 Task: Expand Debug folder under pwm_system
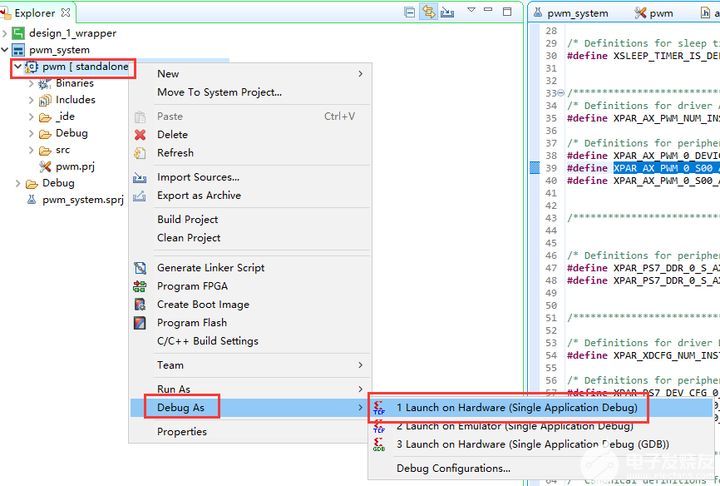tap(17, 183)
